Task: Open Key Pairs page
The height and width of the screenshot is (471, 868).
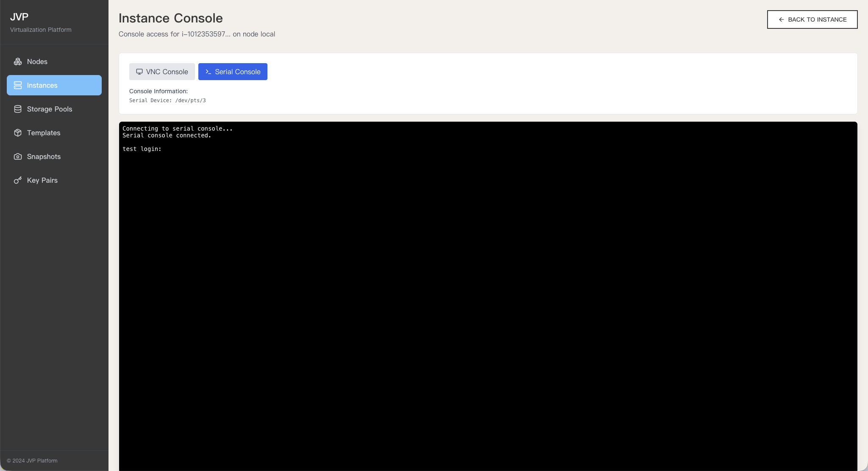Action: pos(42,180)
